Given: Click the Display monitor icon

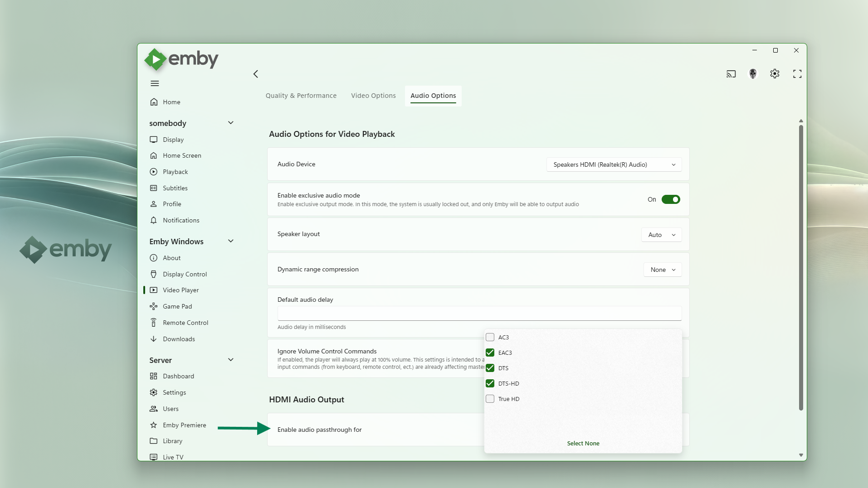Looking at the screenshot, I should (154, 140).
